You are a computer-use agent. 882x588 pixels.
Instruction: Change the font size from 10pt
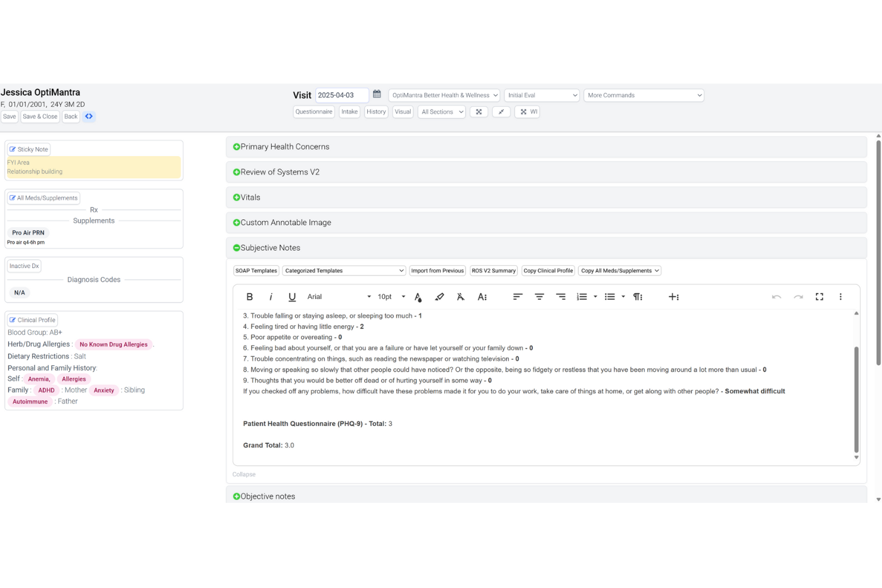390,296
